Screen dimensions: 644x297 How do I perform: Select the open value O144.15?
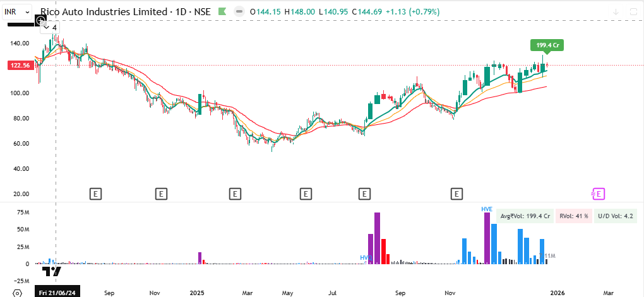[x=265, y=13]
